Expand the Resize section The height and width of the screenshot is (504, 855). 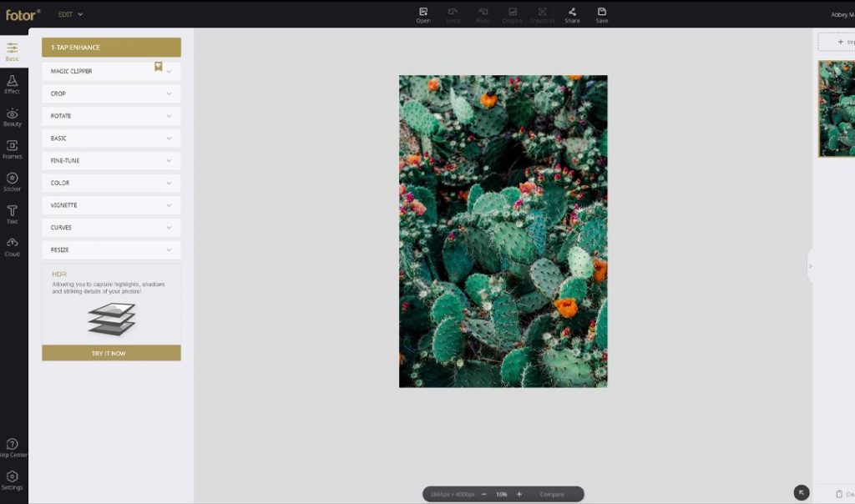pos(111,250)
